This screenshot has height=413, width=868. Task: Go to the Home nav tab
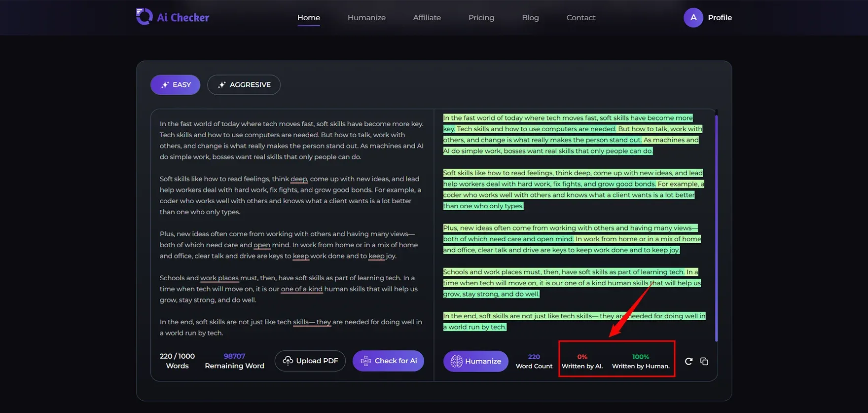coord(309,18)
